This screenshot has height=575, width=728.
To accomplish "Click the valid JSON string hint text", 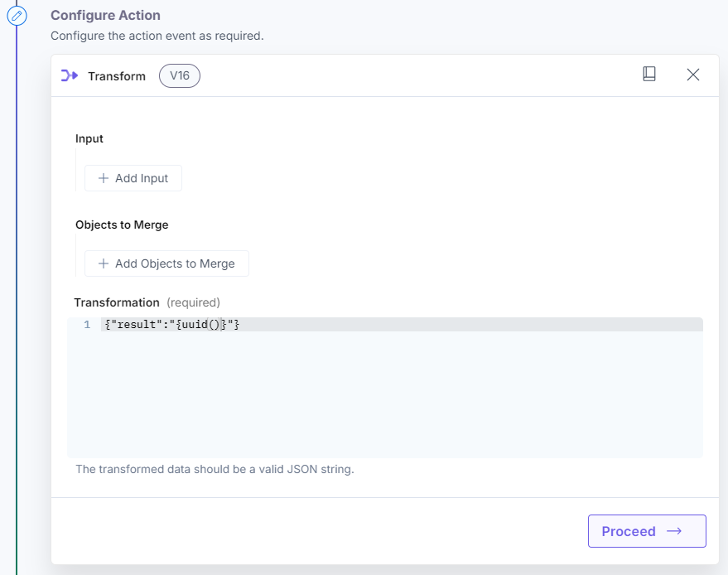I will coord(215,469).
